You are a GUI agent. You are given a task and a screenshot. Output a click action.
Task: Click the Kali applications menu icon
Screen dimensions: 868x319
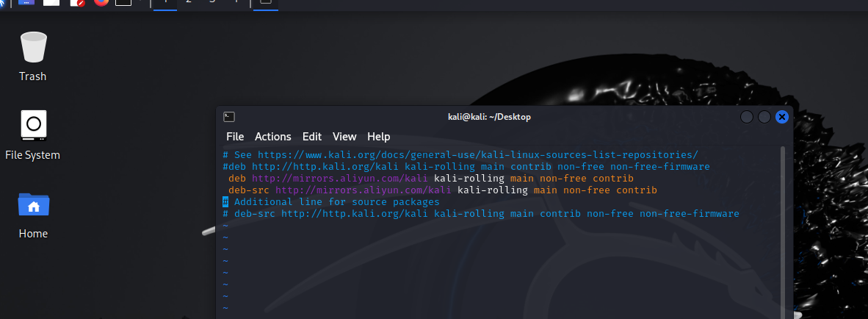click(3, 2)
